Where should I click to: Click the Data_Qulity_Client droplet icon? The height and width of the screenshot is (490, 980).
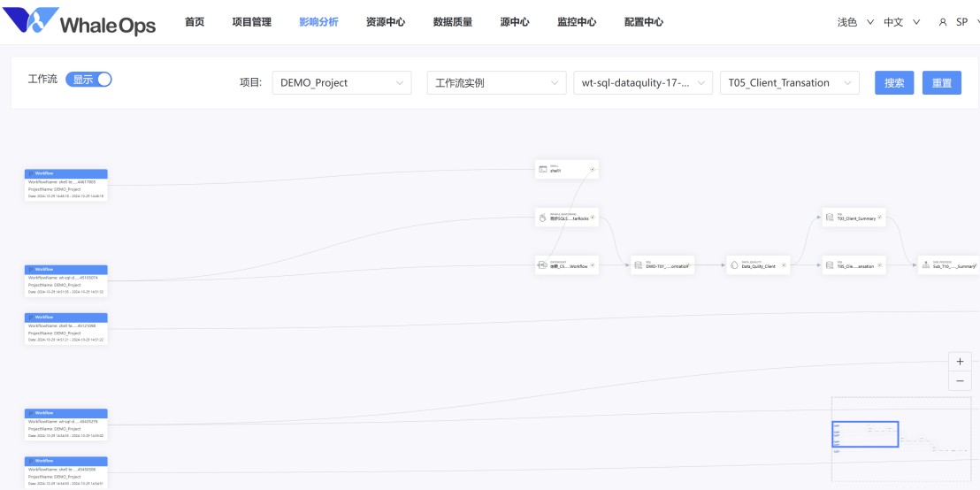tap(734, 265)
